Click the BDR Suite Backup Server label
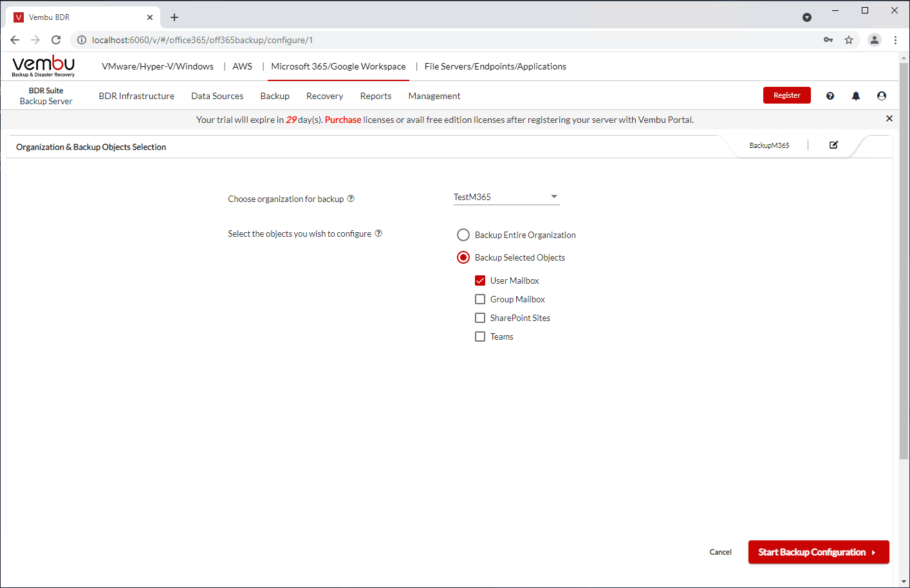The image size is (910, 588). (46, 96)
